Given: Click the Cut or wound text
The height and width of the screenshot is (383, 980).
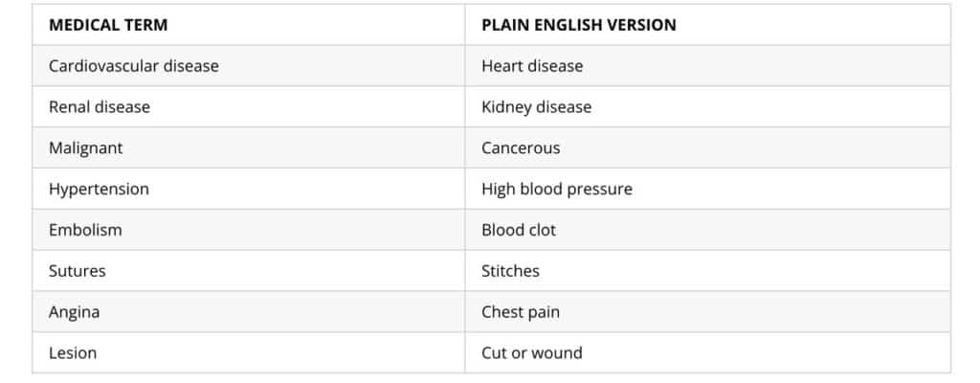Looking at the screenshot, I should pos(531,353).
